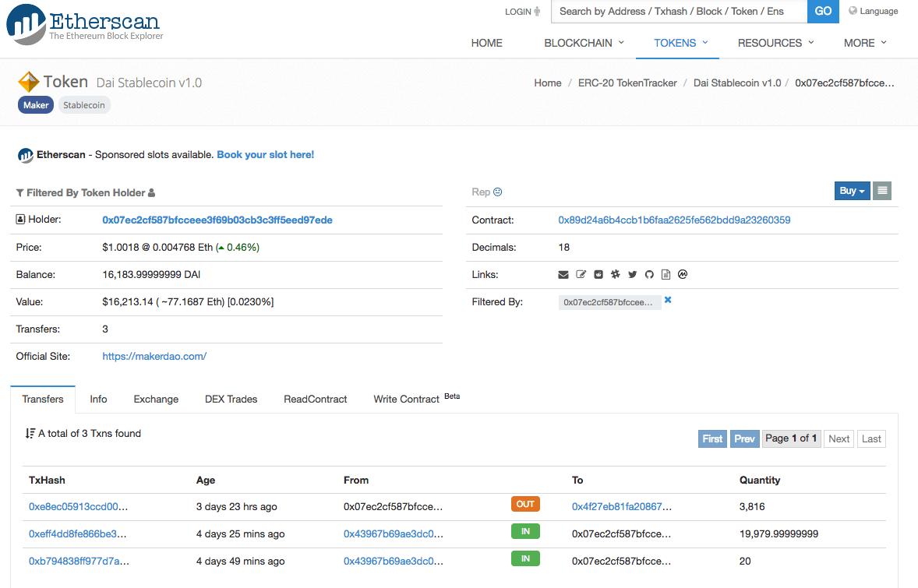The height and width of the screenshot is (588, 918).
Task: Open the contract address link
Action: pos(674,220)
